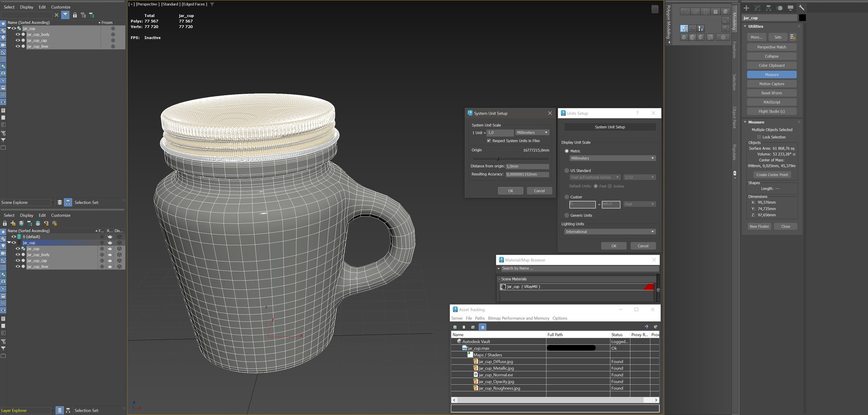868x415 pixels.
Task: Click OK in System Unit Setup dialog
Action: [x=510, y=191]
